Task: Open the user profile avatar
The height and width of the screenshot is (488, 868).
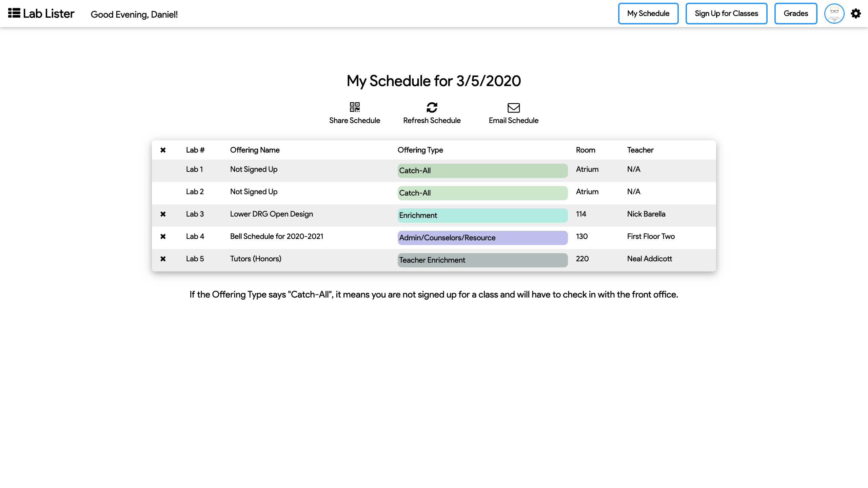Action: [834, 14]
